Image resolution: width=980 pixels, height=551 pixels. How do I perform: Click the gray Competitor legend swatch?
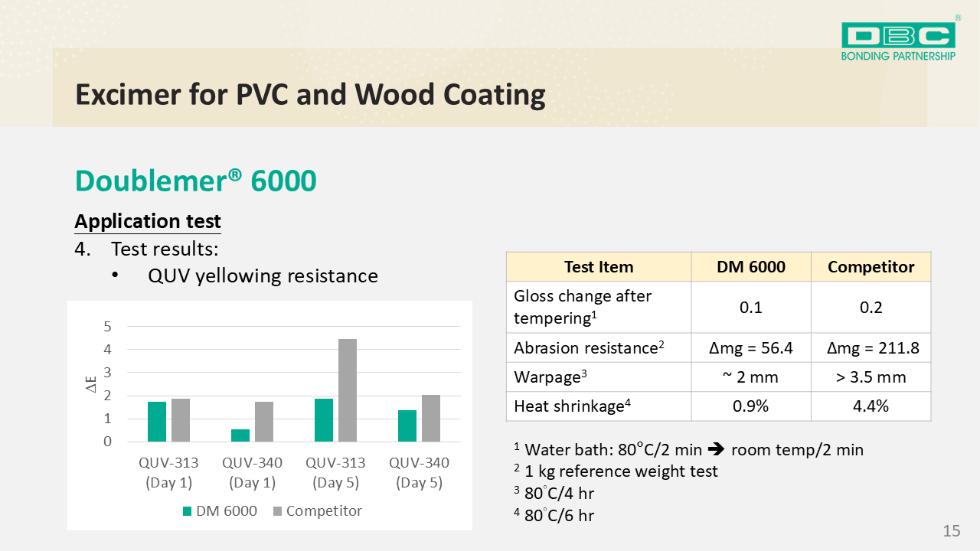(x=276, y=511)
